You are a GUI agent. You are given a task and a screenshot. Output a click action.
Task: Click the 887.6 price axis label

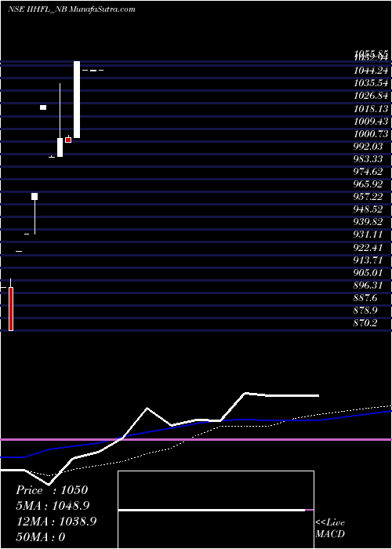click(366, 298)
